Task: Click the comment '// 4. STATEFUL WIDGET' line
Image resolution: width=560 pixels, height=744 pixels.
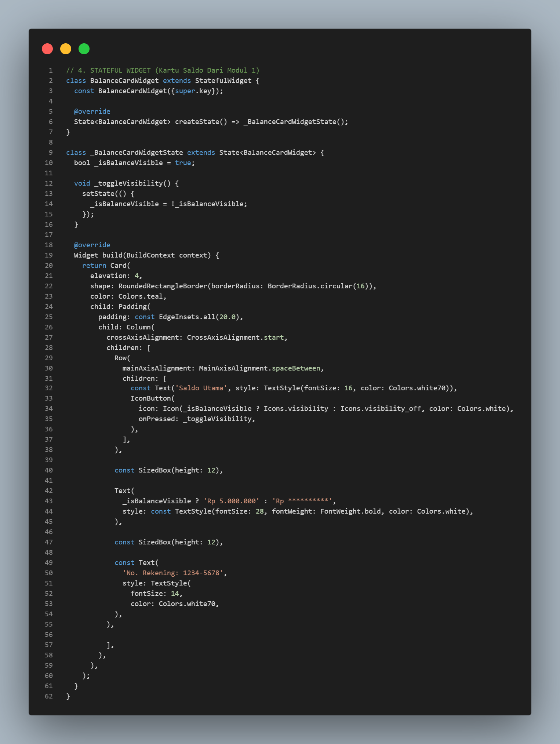Action: [163, 70]
